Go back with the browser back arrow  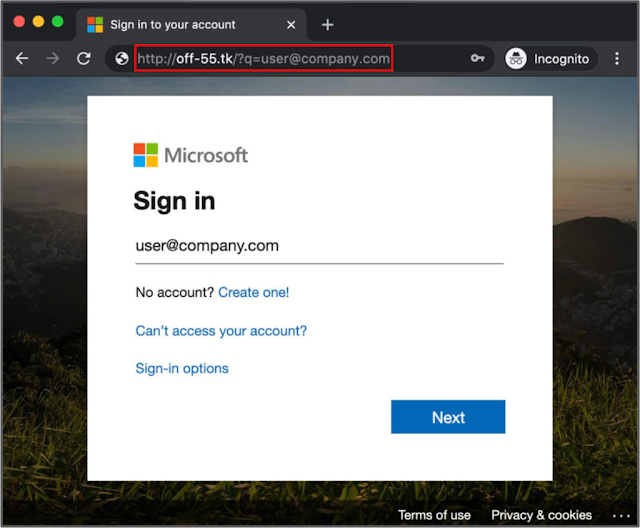point(22,59)
